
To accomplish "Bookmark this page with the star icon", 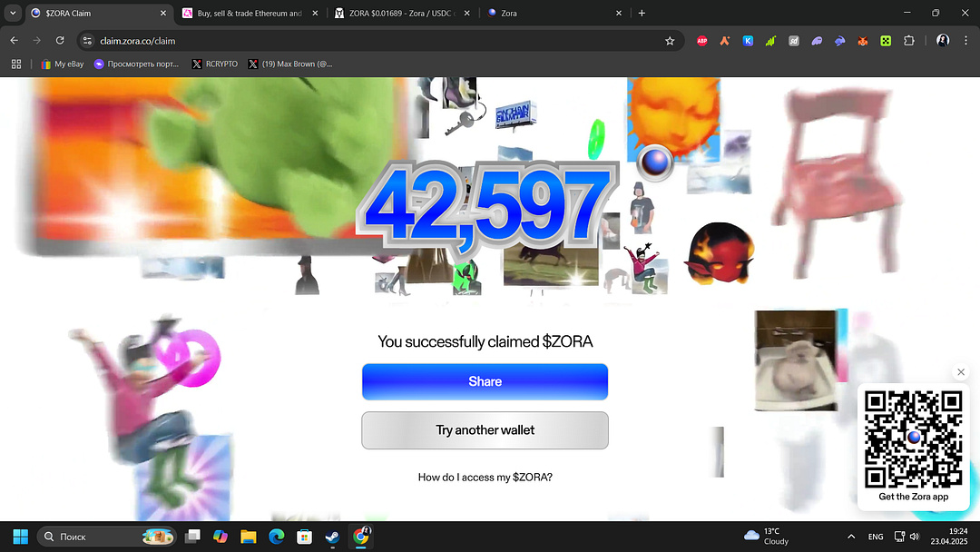I will (x=670, y=41).
